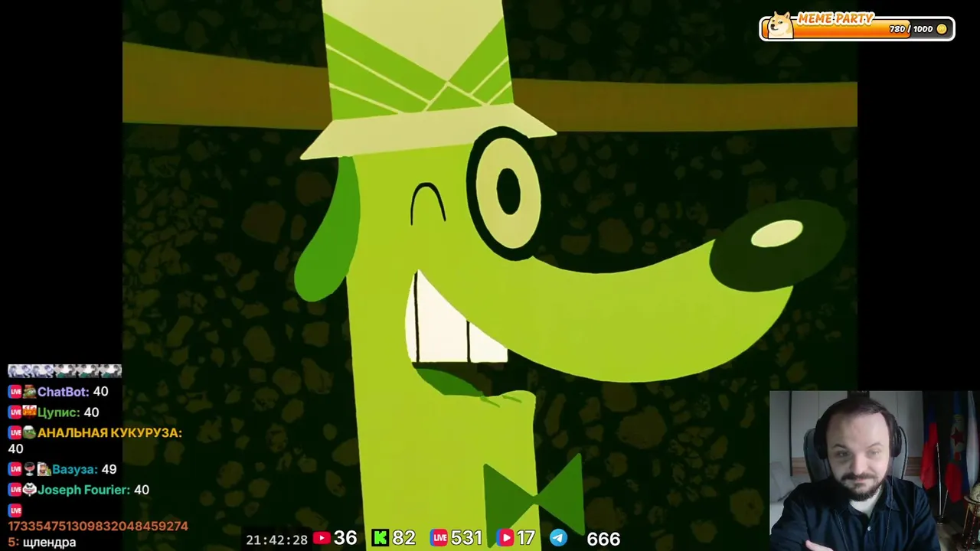Click the Telegram icon in bottom bar
This screenshot has width=980, height=551.
tap(559, 538)
